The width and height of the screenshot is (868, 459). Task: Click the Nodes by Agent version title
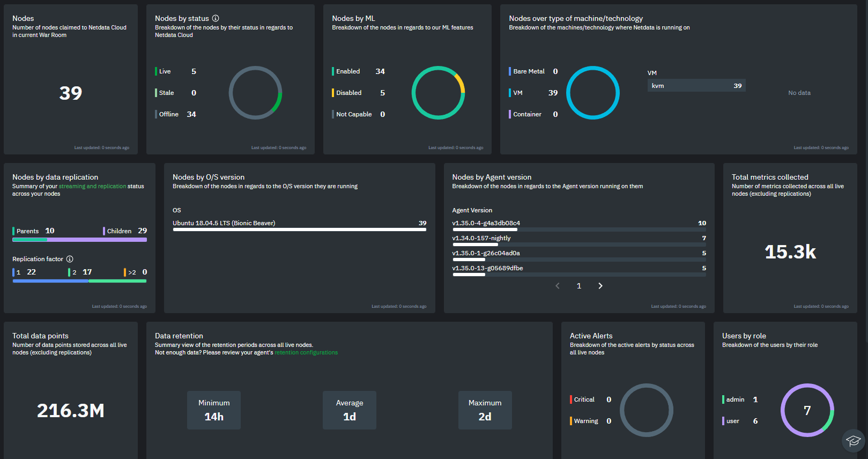tap(492, 177)
